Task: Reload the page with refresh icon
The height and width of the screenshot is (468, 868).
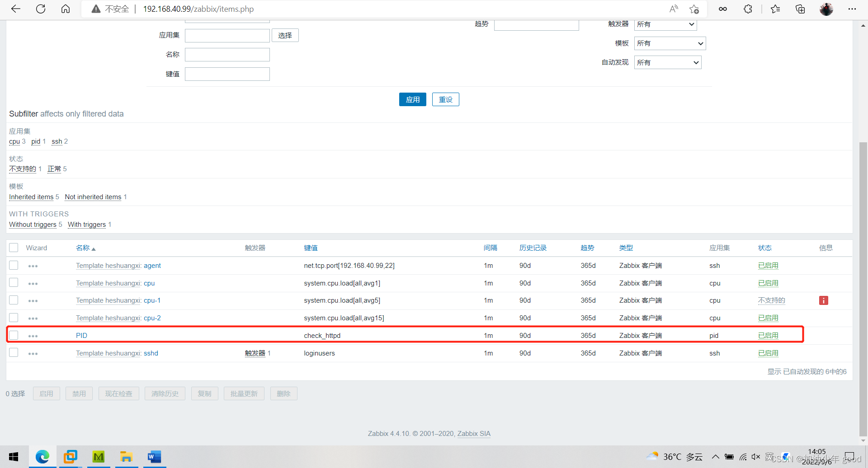Action: click(x=41, y=9)
